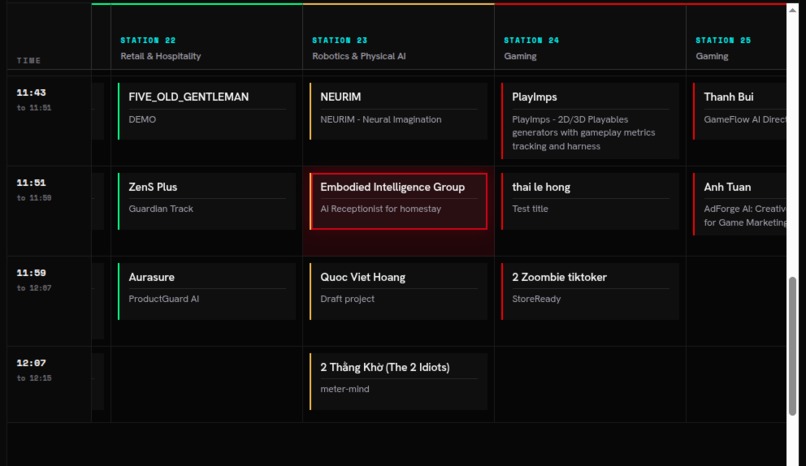Select the highlighted Embodied Intelligence Group card
806x466 pixels.
click(x=399, y=201)
